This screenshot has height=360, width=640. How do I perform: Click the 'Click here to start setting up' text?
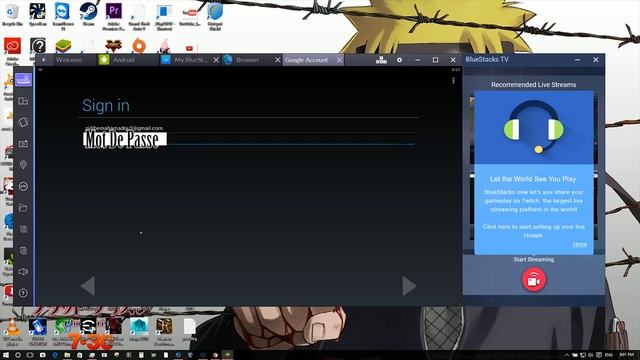click(533, 231)
